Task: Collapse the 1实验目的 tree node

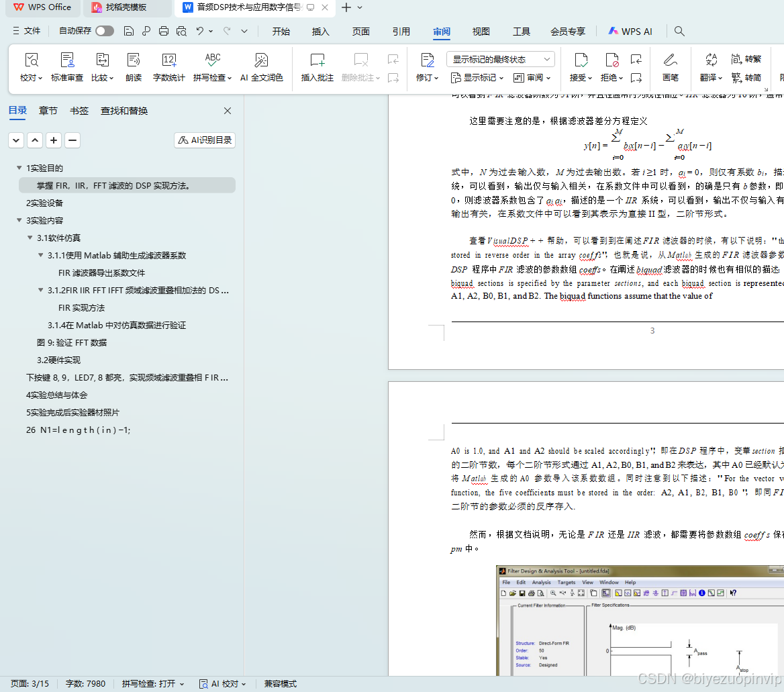Action: tap(19, 168)
